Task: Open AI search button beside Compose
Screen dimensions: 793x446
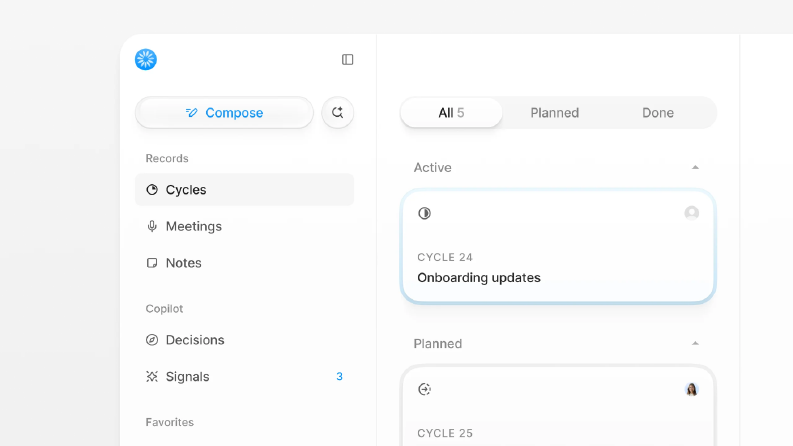Action: (x=337, y=112)
